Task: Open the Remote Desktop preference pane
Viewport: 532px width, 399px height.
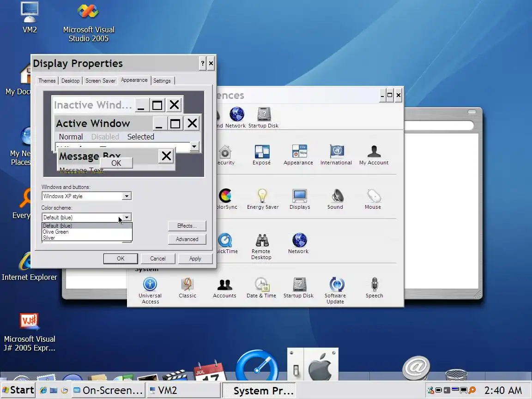Action: pyautogui.click(x=261, y=246)
